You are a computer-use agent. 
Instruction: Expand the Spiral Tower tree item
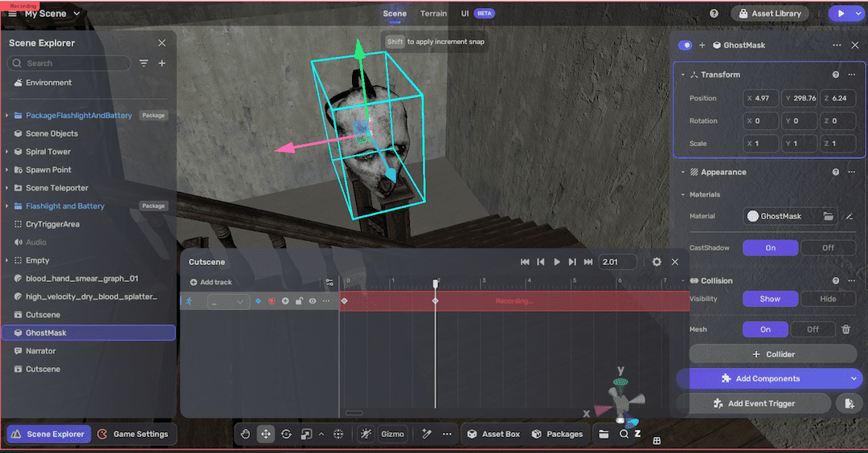(7, 152)
